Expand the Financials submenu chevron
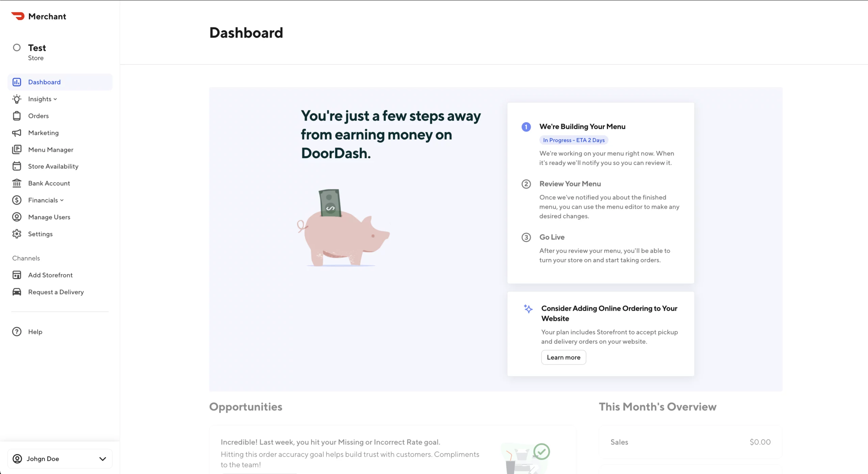This screenshot has height=474, width=868. pyautogui.click(x=62, y=200)
